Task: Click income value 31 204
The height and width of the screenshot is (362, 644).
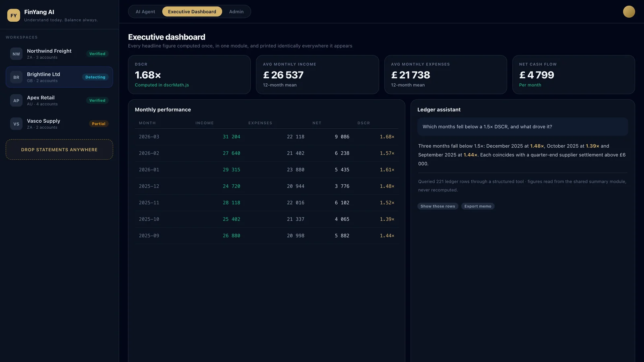Action: [231, 137]
